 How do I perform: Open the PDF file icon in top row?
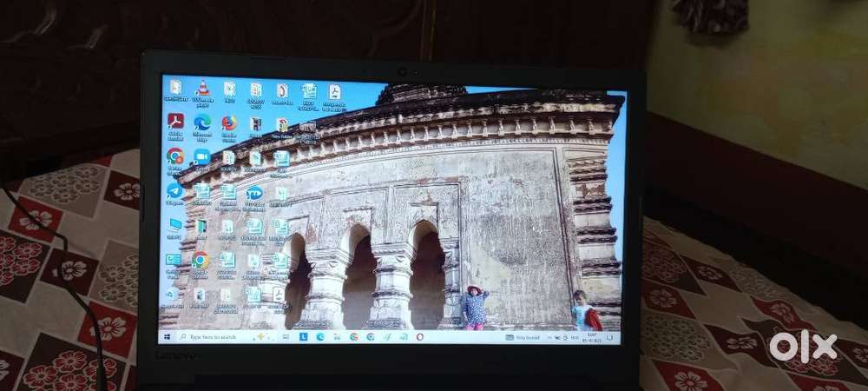[x=333, y=92]
